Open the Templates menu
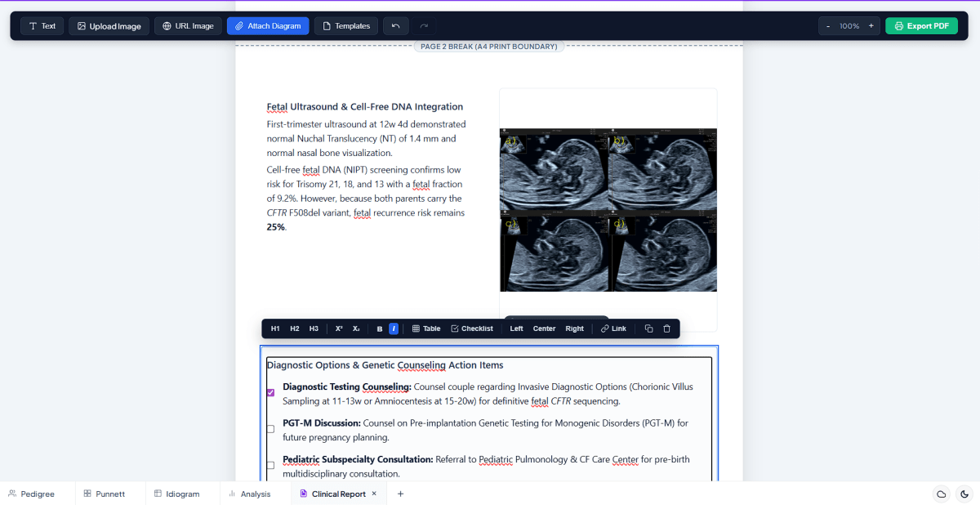This screenshot has width=980, height=505. [346, 26]
